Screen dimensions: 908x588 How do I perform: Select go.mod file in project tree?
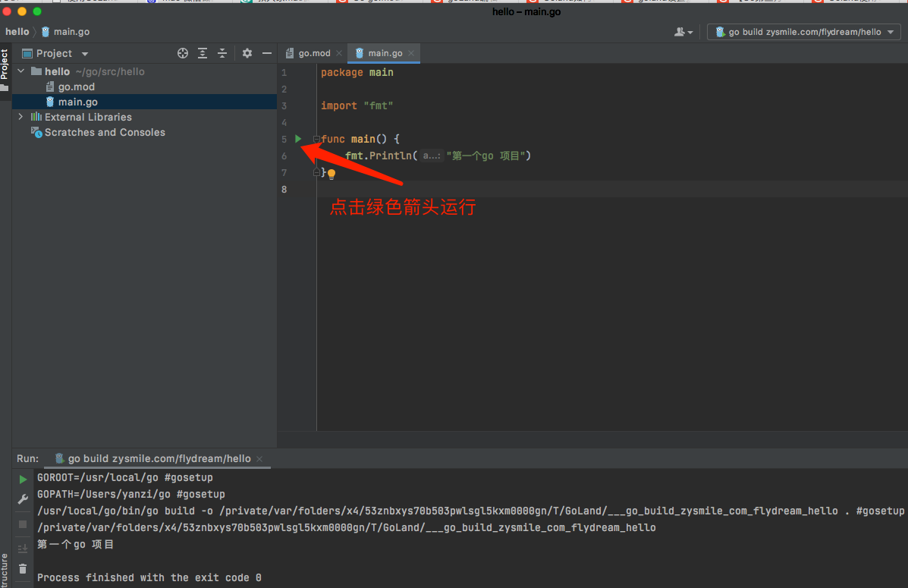[x=76, y=86]
